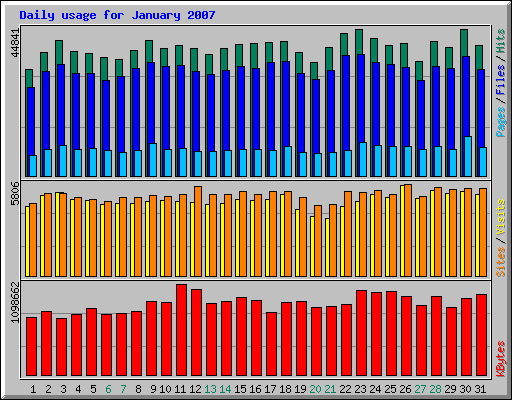Click the red KBytes bar for day 23
Viewport: 512px width, 400px height.
pyautogui.click(x=362, y=333)
